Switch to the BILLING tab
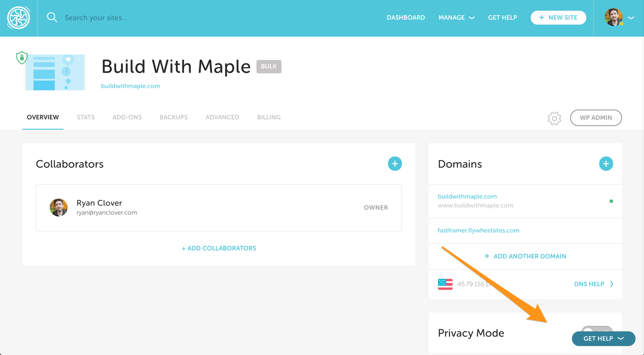The image size is (644, 355). [x=268, y=117]
